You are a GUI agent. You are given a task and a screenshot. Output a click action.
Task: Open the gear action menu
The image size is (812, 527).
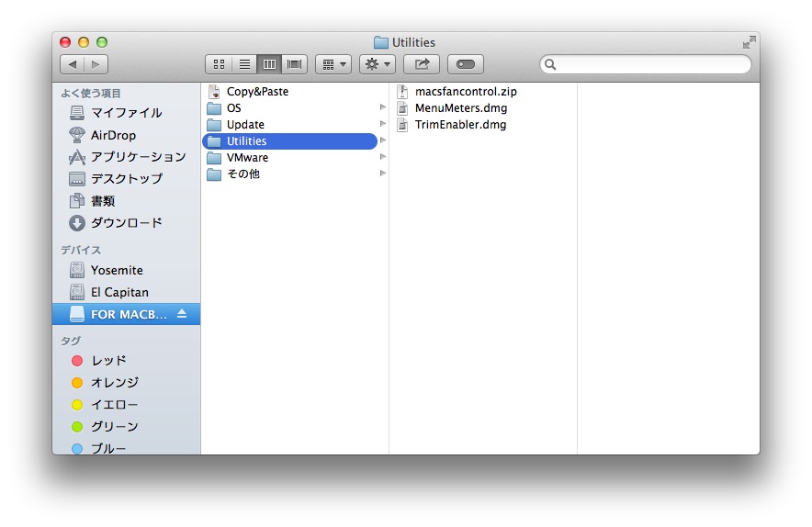click(x=378, y=64)
